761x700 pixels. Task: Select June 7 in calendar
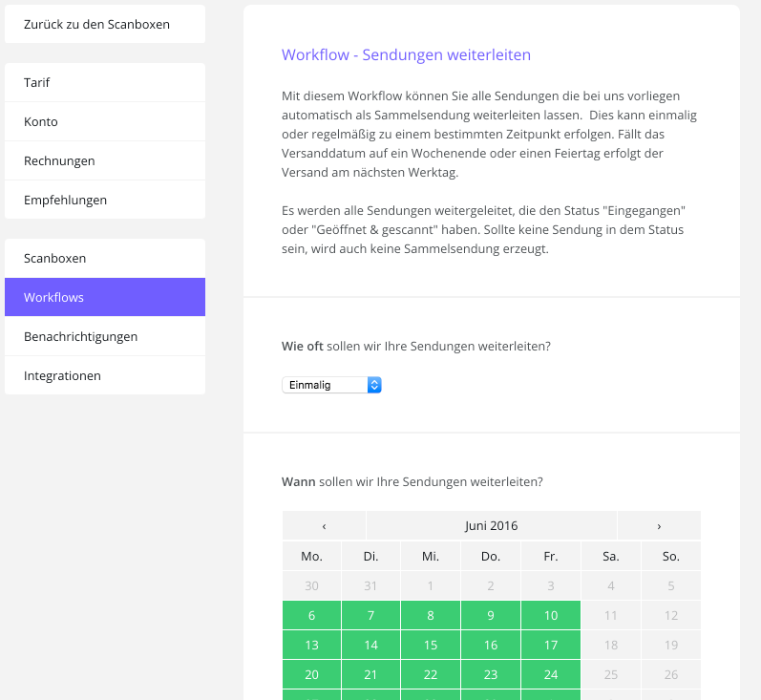[x=370, y=616]
